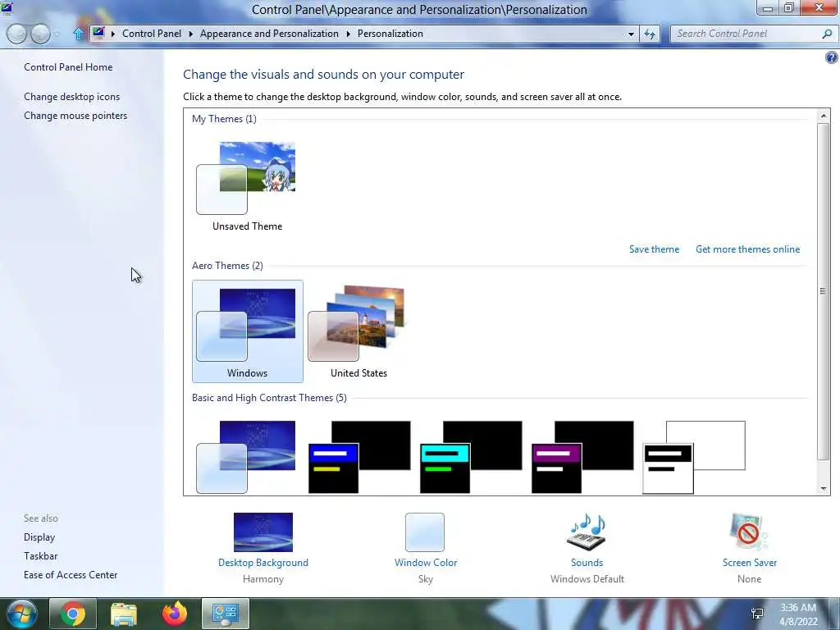The image size is (840, 630).
Task: Click the Windows Default sound scheme text
Action: tap(587, 579)
